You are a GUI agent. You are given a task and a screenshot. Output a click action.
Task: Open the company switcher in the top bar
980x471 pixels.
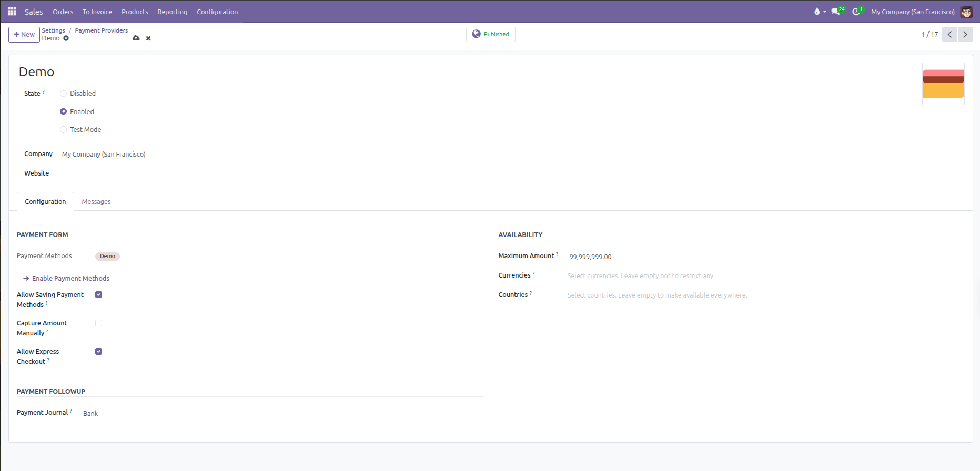(x=913, y=12)
